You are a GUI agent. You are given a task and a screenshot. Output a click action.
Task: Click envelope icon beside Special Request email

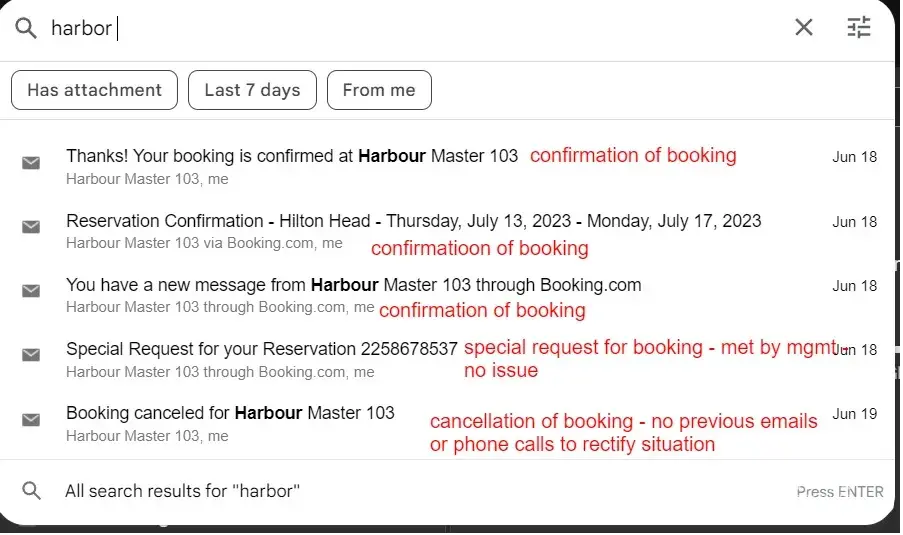(31, 355)
